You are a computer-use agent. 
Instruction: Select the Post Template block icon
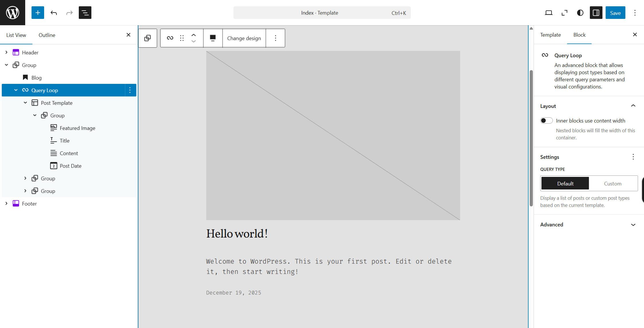click(x=35, y=103)
